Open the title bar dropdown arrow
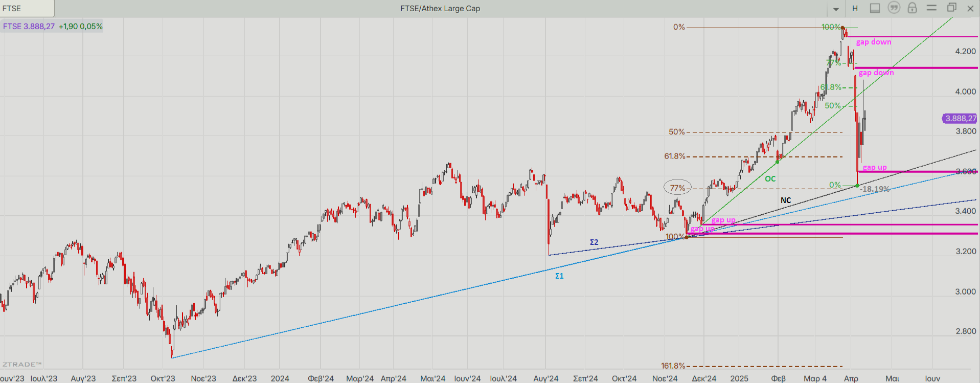This screenshot has height=383, width=980. (x=836, y=9)
